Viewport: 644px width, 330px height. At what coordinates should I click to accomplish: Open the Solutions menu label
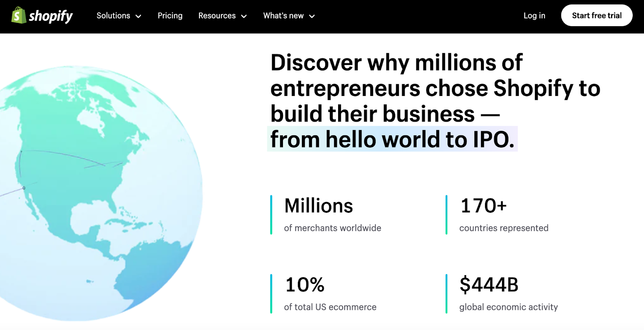tap(113, 16)
